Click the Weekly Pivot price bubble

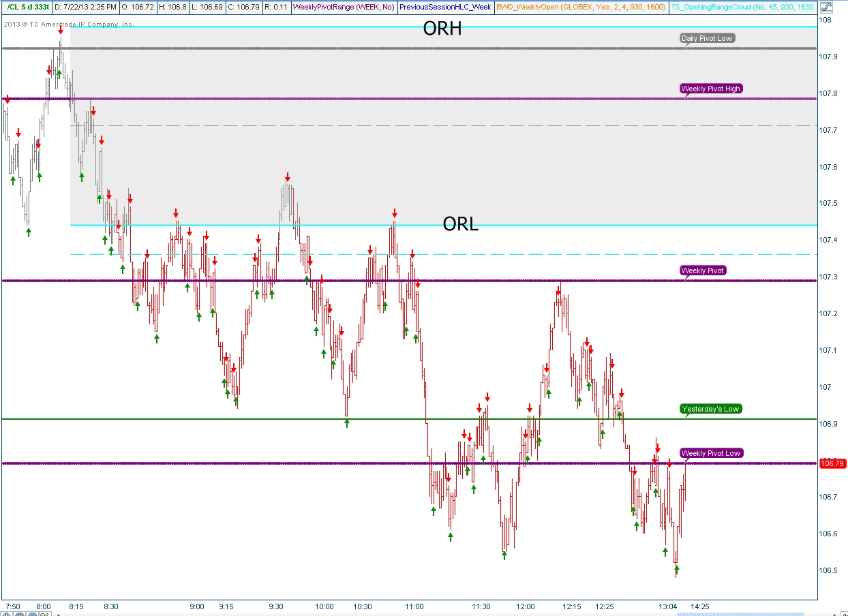pyautogui.click(x=703, y=271)
